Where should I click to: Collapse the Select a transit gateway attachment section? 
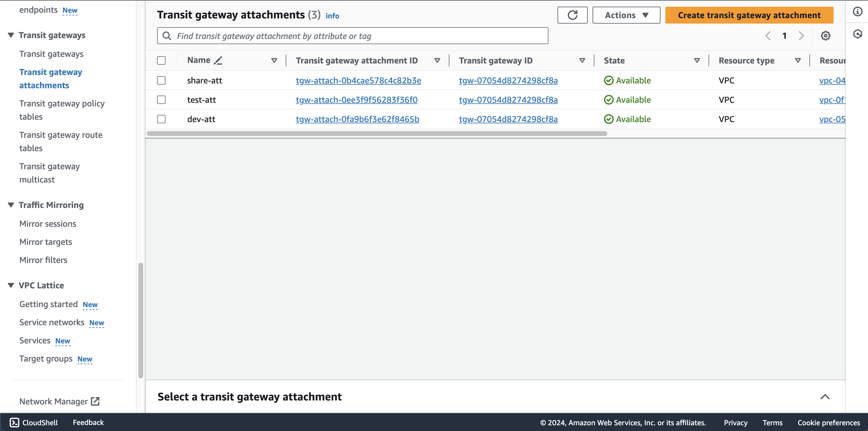tap(825, 397)
